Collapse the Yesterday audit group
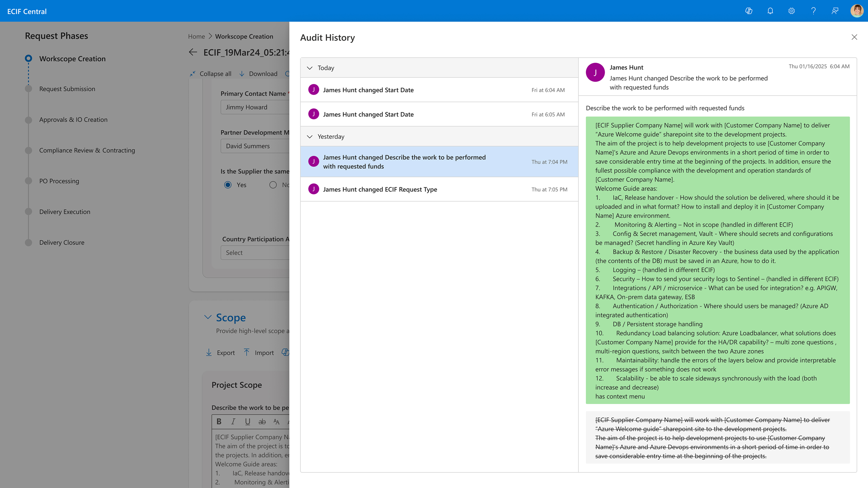The height and width of the screenshot is (488, 868). [x=310, y=137]
